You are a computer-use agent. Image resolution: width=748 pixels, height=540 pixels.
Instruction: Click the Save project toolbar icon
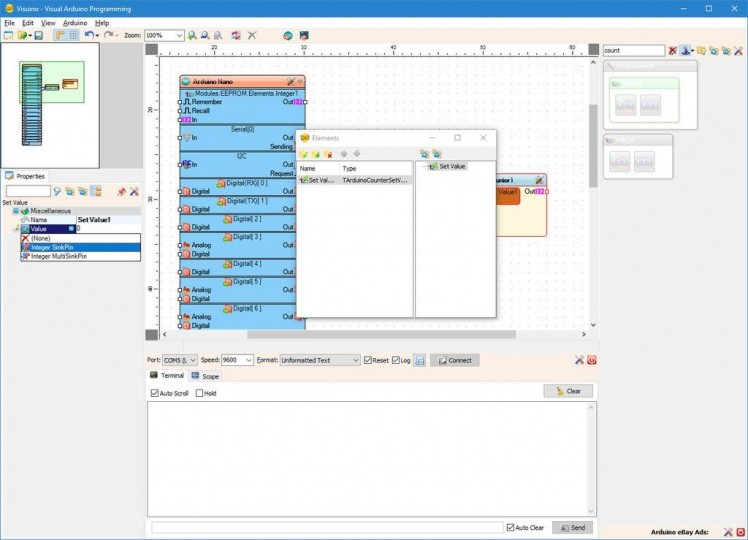pos(38,35)
